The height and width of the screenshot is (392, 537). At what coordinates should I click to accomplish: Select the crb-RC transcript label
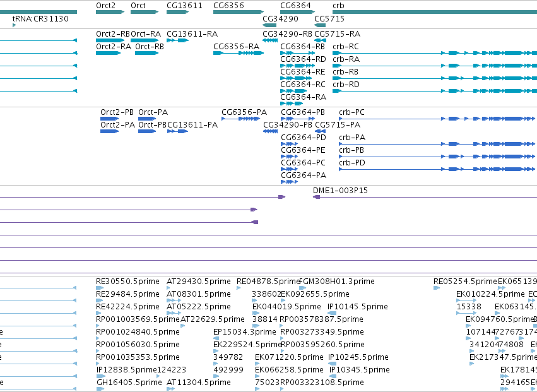click(346, 47)
